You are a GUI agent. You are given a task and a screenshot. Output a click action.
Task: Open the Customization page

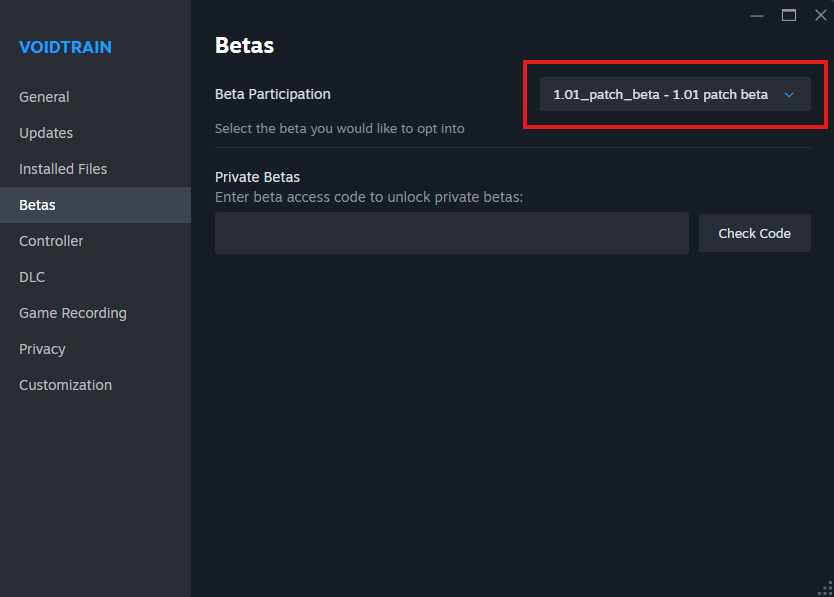[65, 385]
